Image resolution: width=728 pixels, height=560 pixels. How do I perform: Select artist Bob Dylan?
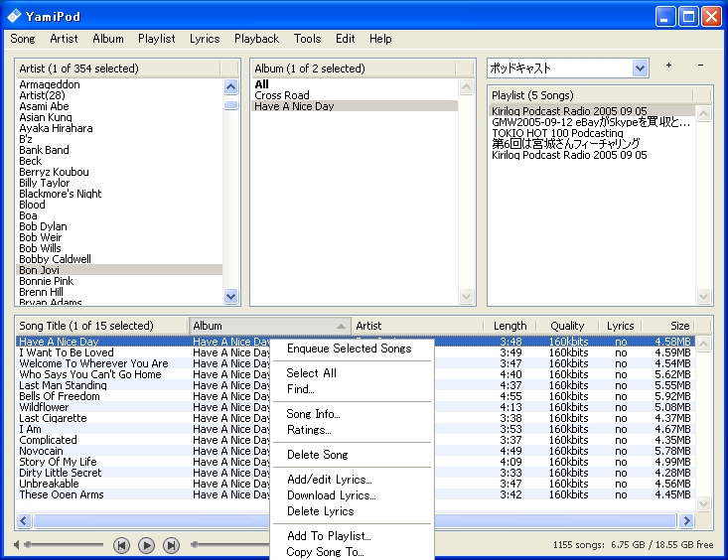click(119, 226)
